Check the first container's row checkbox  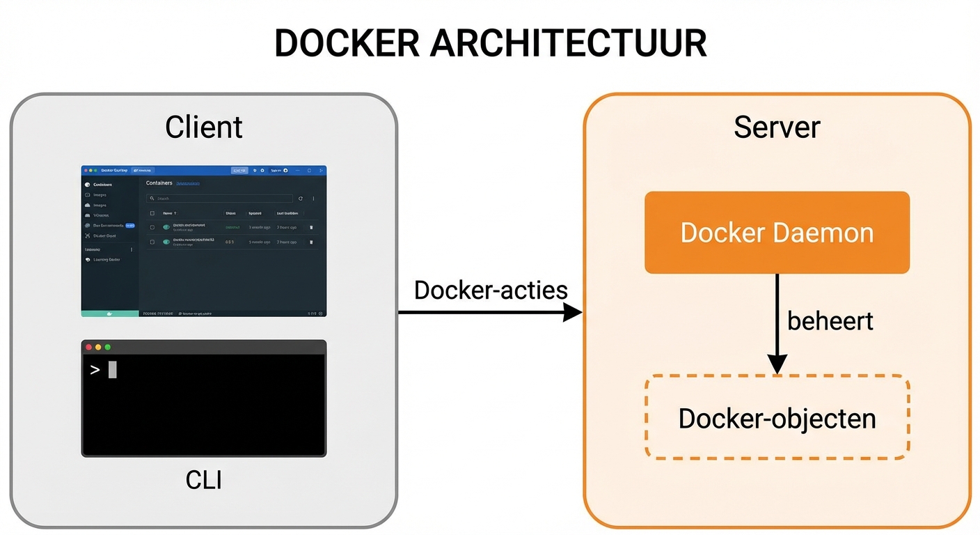pyautogui.click(x=152, y=227)
